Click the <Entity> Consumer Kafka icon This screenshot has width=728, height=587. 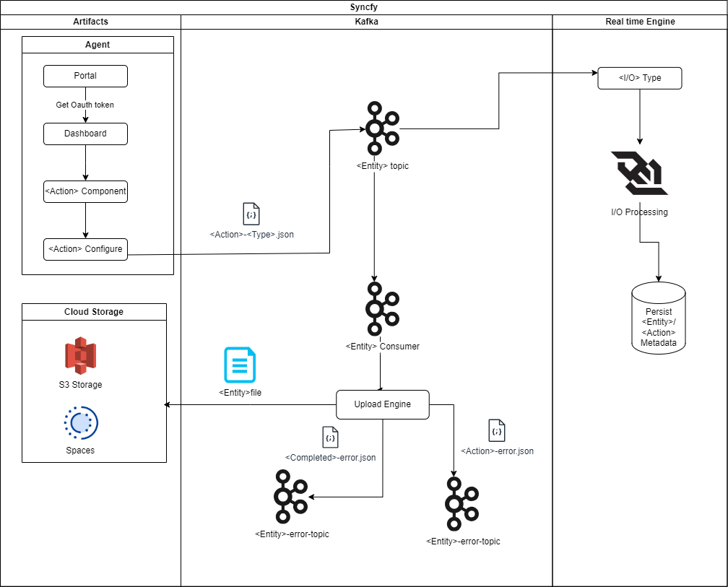click(382, 308)
